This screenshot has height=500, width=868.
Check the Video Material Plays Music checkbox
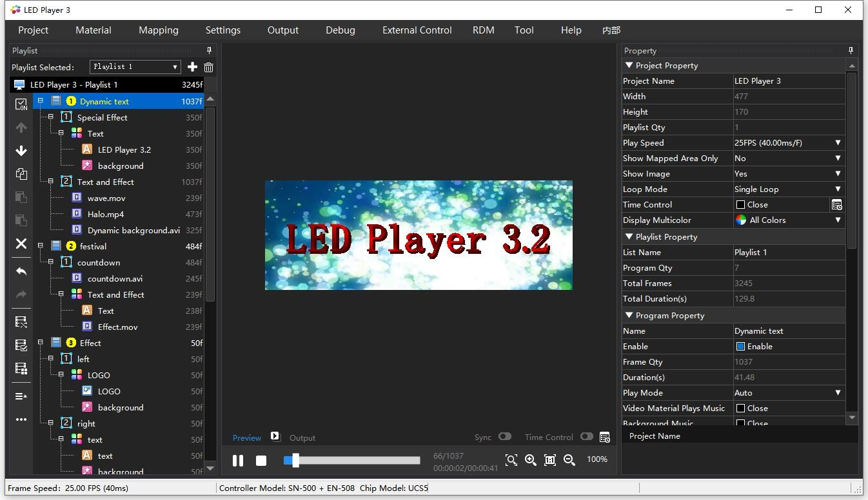pyautogui.click(x=740, y=409)
